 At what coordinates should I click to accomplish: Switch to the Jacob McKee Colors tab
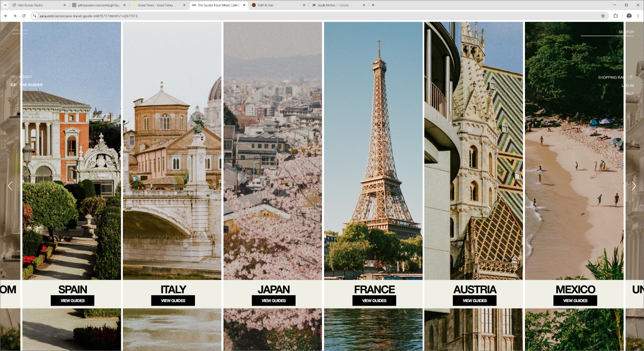pos(335,5)
